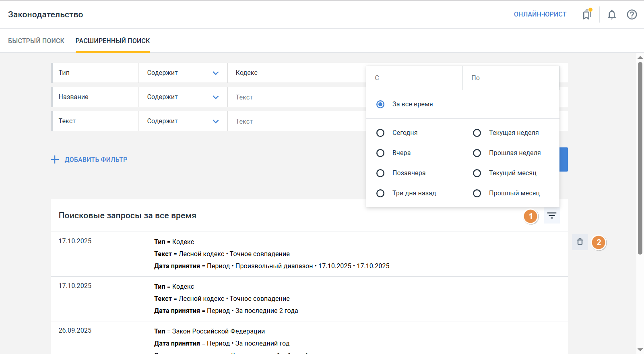Select the 'Расширенный поиск' tab

point(113,41)
